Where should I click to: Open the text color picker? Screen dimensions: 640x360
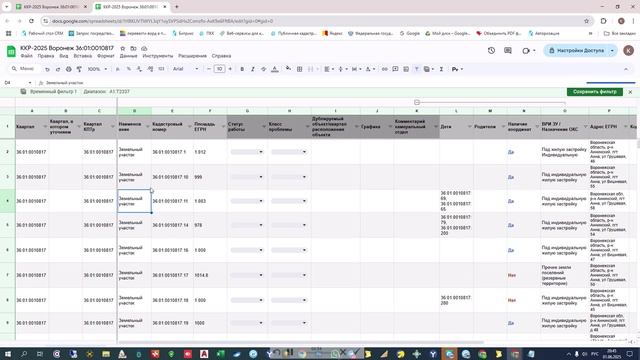(275, 69)
